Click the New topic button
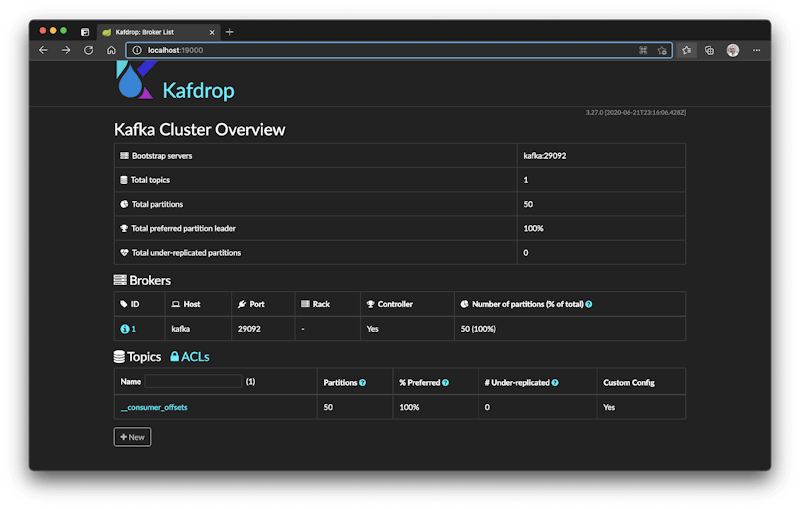The width and height of the screenshot is (800, 509). click(x=132, y=437)
